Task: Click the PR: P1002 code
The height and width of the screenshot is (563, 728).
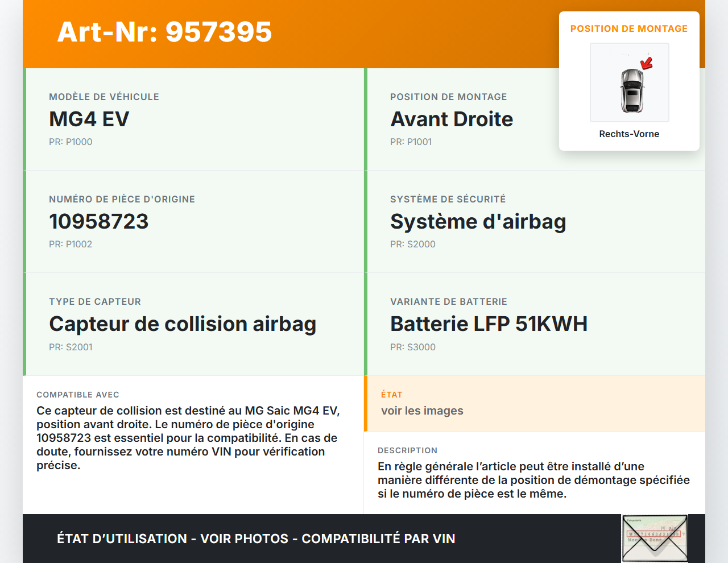Action: pos(71,244)
